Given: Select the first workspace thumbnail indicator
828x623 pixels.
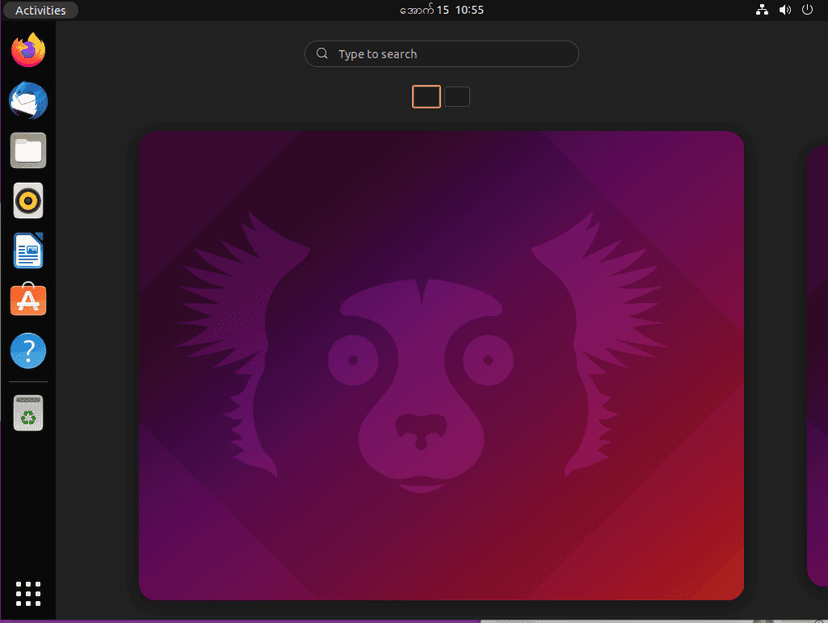Looking at the screenshot, I should tap(426, 97).
